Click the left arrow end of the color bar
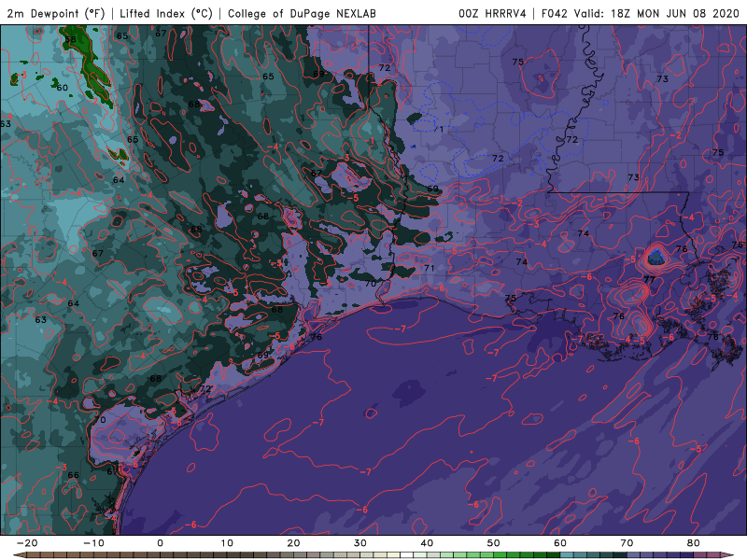747x560 pixels. pyautogui.click(x=18, y=555)
